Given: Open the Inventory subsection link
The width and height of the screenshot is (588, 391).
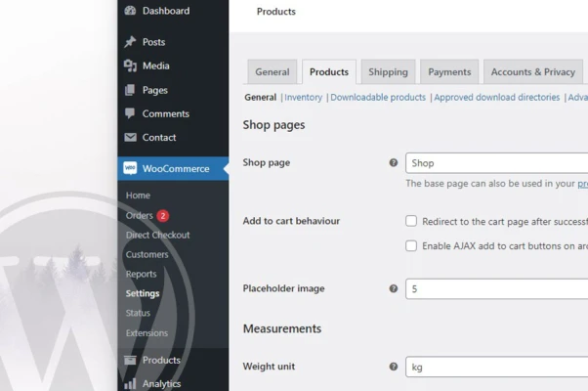Looking at the screenshot, I should 303,97.
